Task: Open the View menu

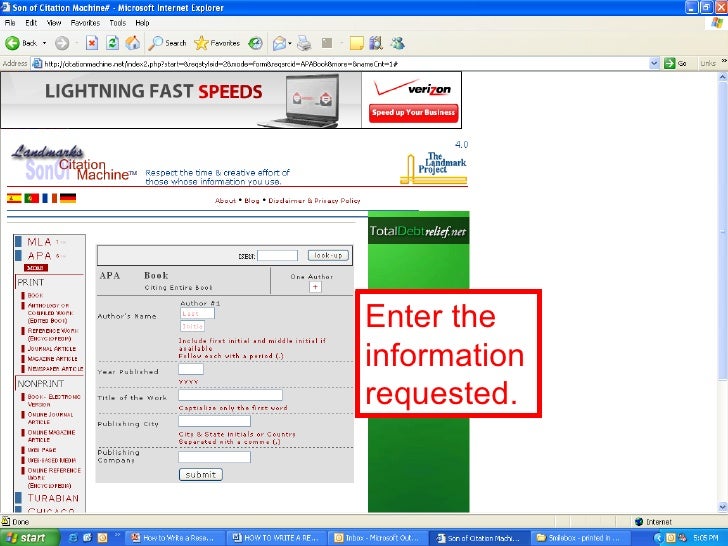Action: click(x=54, y=22)
